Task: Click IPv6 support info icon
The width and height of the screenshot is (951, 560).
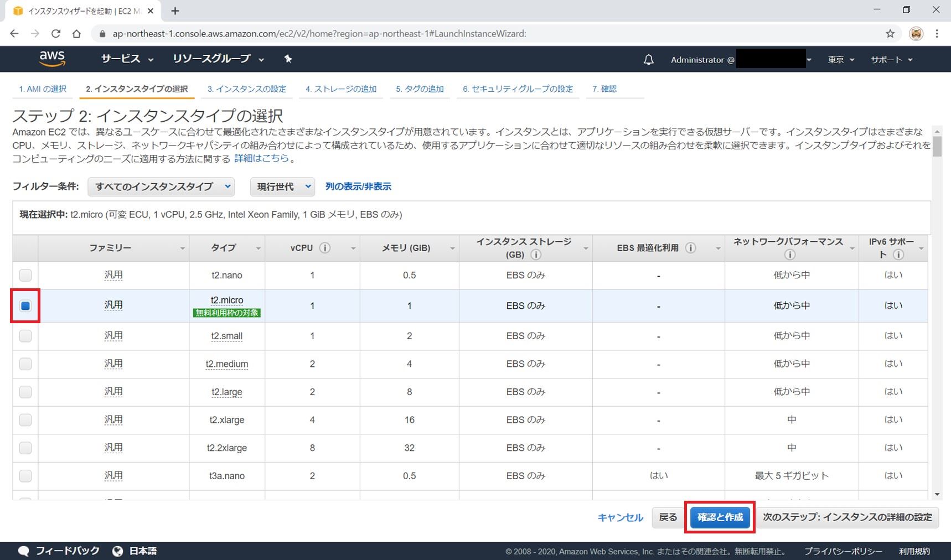Action: click(898, 255)
